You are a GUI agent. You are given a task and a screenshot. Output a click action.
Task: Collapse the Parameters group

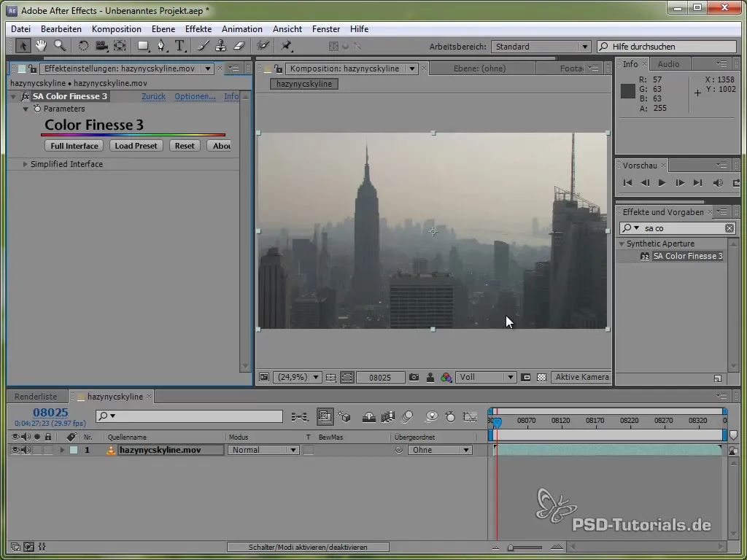pyautogui.click(x=26, y=109)
